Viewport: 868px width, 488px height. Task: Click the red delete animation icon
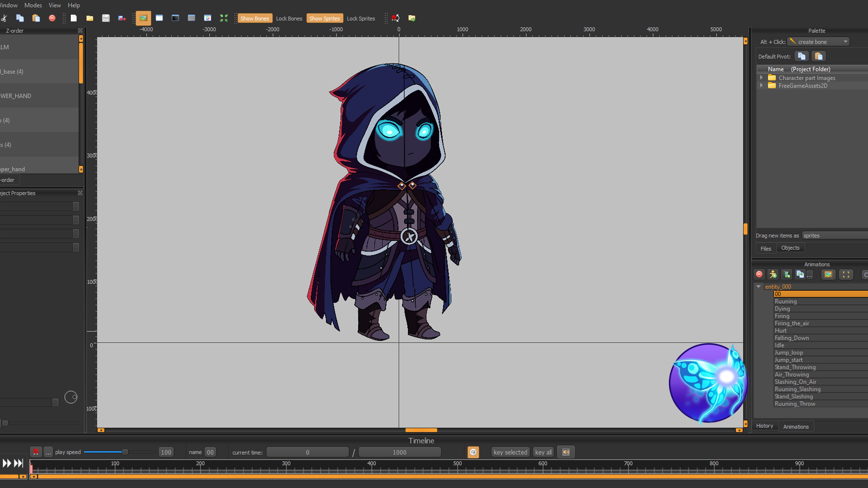click(759, 274)
